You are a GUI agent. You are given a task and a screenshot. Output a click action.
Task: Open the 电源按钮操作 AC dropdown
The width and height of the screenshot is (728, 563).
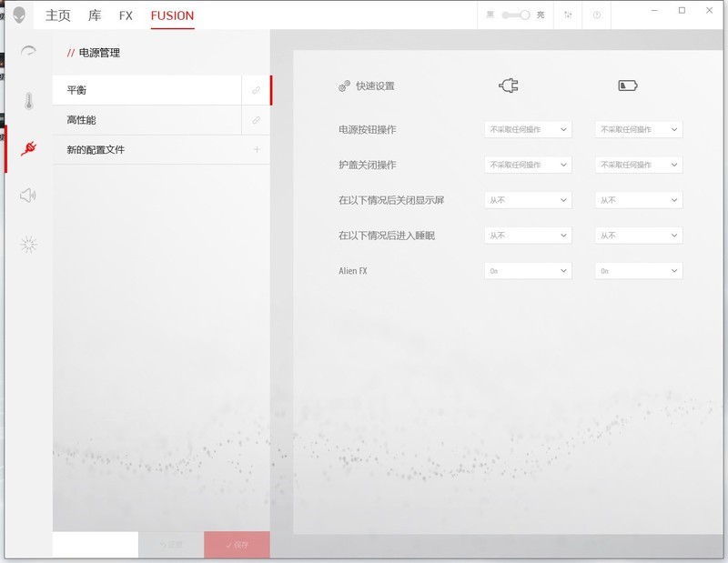click(526, 128)
